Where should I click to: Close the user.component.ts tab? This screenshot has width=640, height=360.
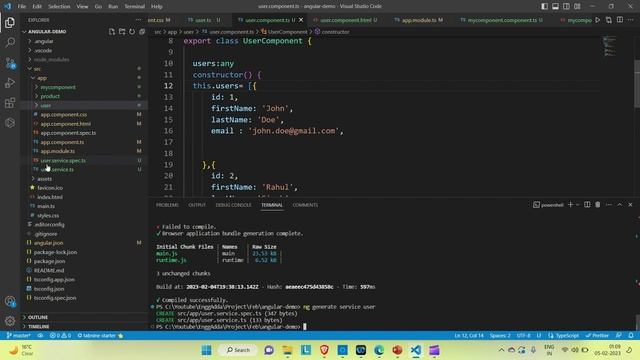pyautogui.click(x=301, y=20)
